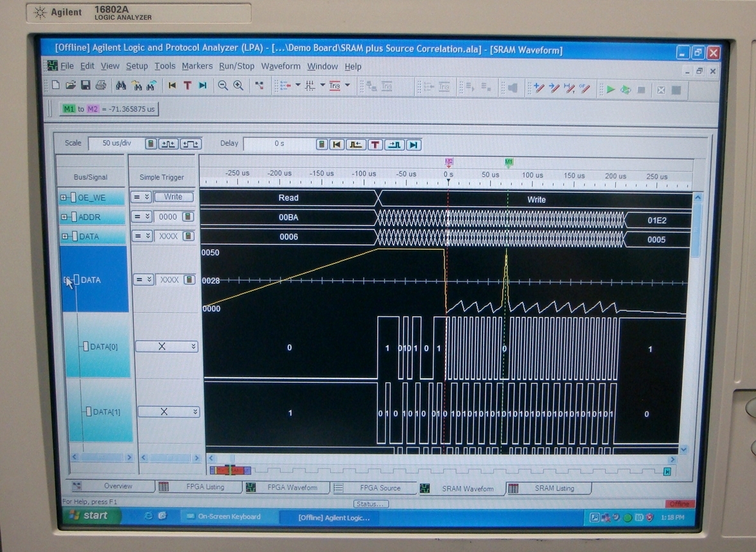Click the waveform horizontal scrollbar right arrow
Image resolution: width=756 pixels, height=552 pixels.
[x=672, y=460]
